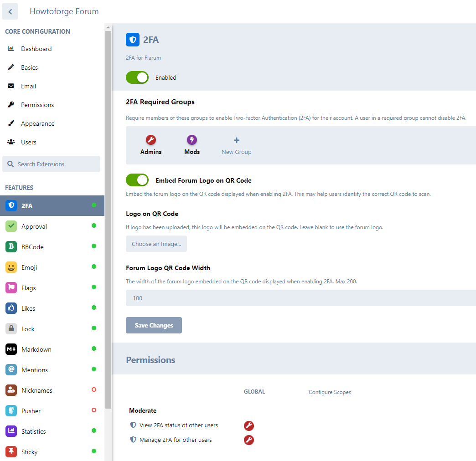Click the Mods group lightning icon
The image size is (476, 461).
(192, 140)
